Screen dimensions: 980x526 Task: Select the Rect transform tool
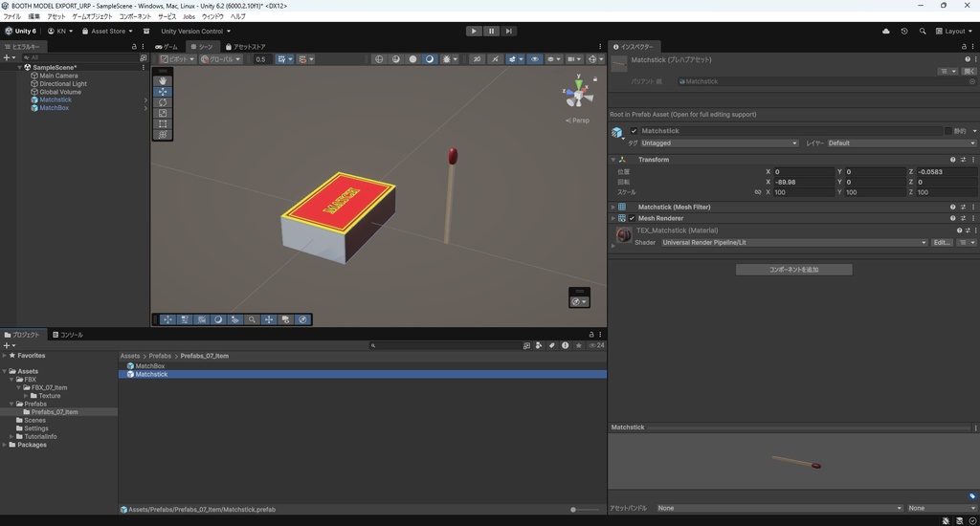tap(163, 123)
